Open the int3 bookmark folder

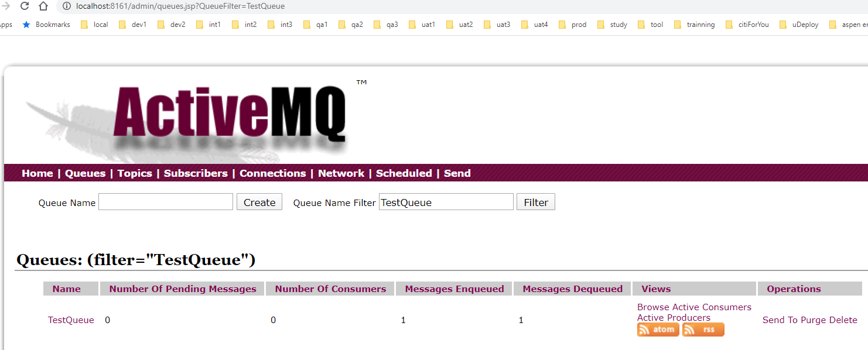click(x=280, y=25)
